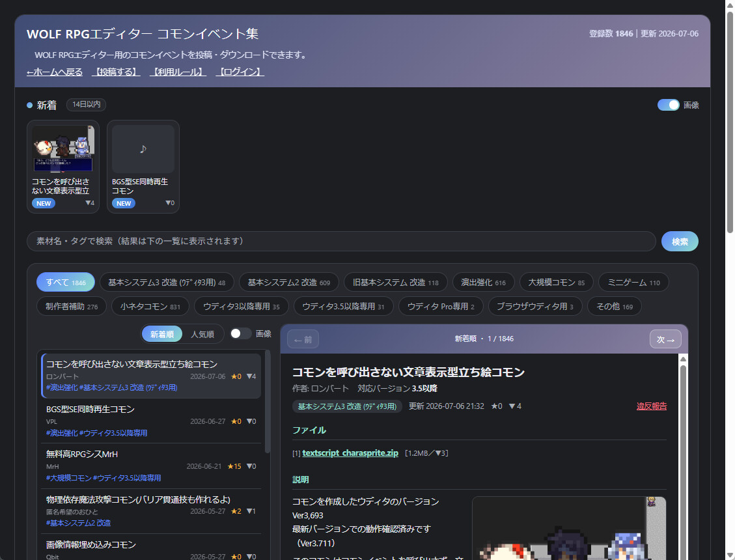Filter by 演出強化 616

(x=483, y=283)
